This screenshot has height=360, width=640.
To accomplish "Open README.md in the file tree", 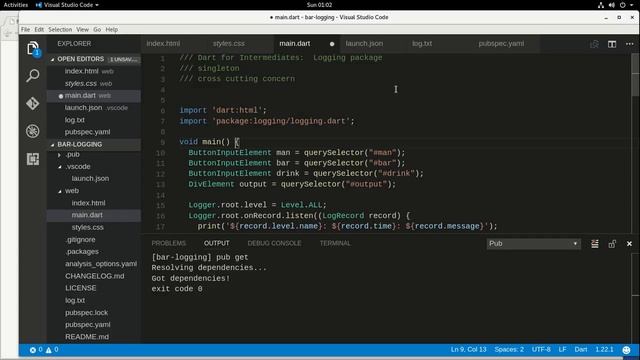I will (x=87, y=337).
